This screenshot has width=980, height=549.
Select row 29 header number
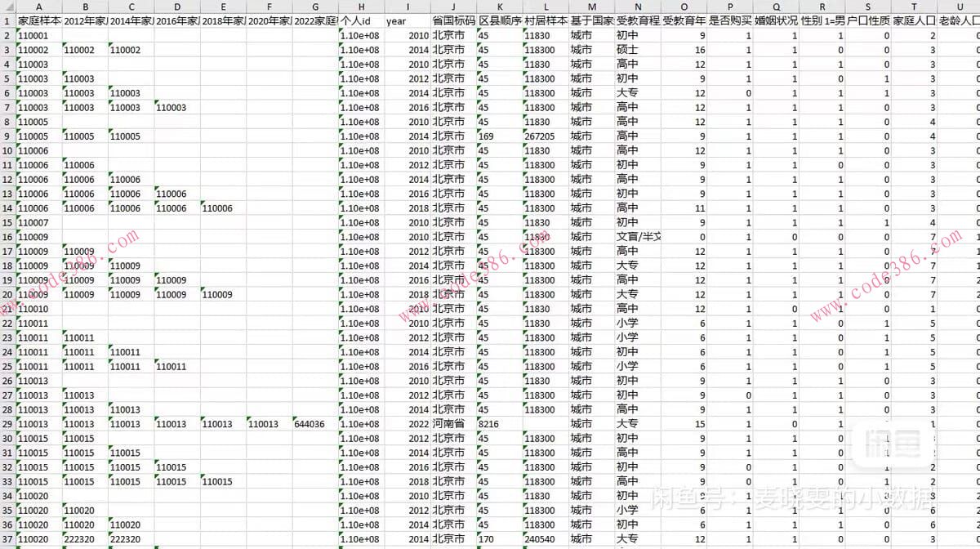(x=7, y=424)
